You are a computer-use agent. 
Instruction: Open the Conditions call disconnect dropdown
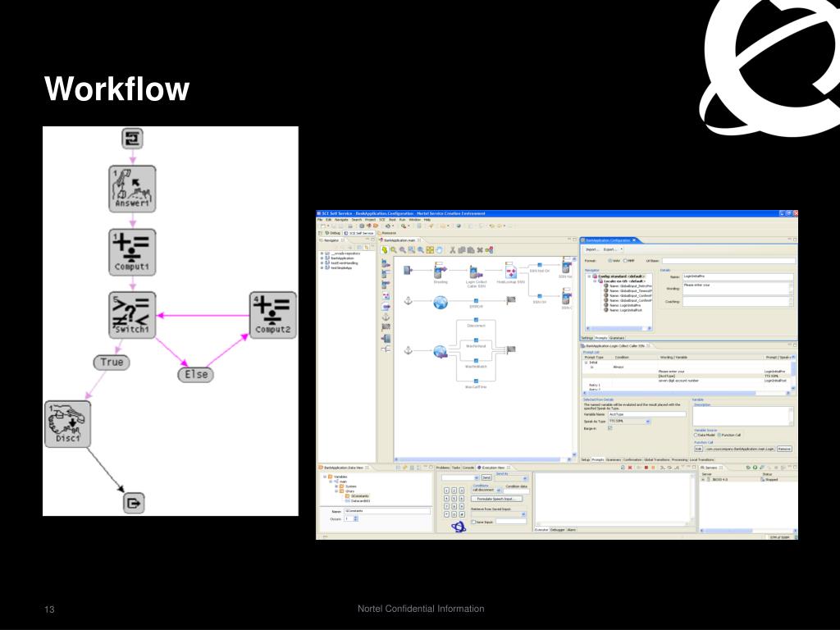[487, 491]
